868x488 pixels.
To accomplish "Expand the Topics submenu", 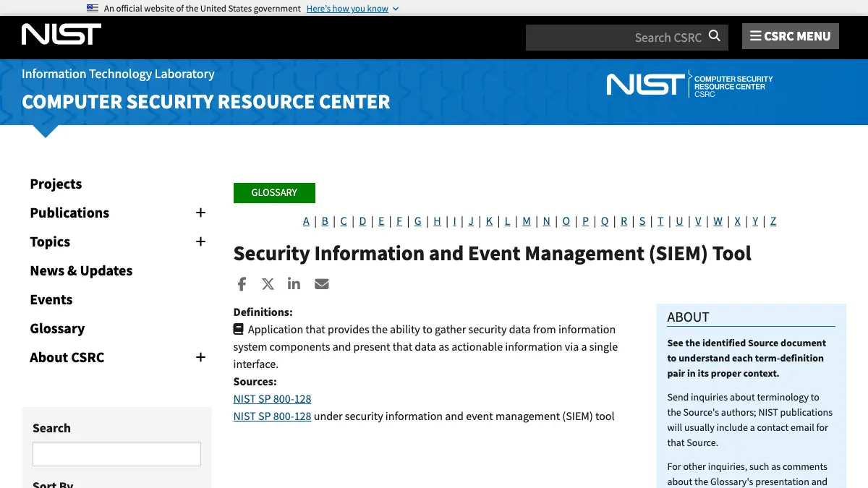I will click(200, 241).
